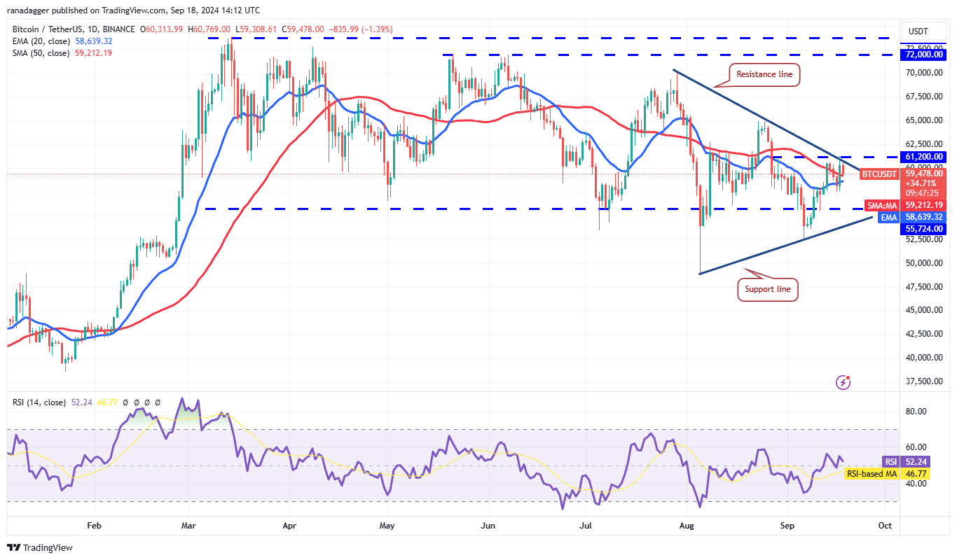
Task: Click the 60.00 RSI axis label
Action: click(x=915, y=447)
